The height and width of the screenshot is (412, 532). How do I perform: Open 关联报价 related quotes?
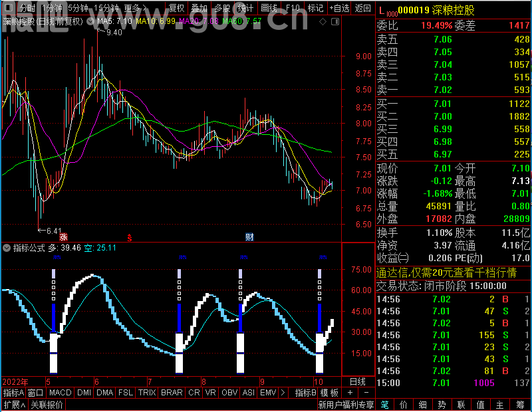[x=47, y=405]
